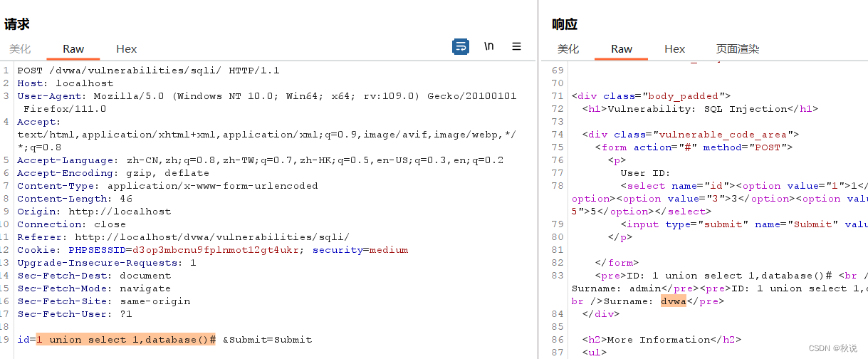Image resolution: width=868 pixels, height=359 pixels.
Task: Click the &Submit=Submit parameter text
Action: [267, 340]
